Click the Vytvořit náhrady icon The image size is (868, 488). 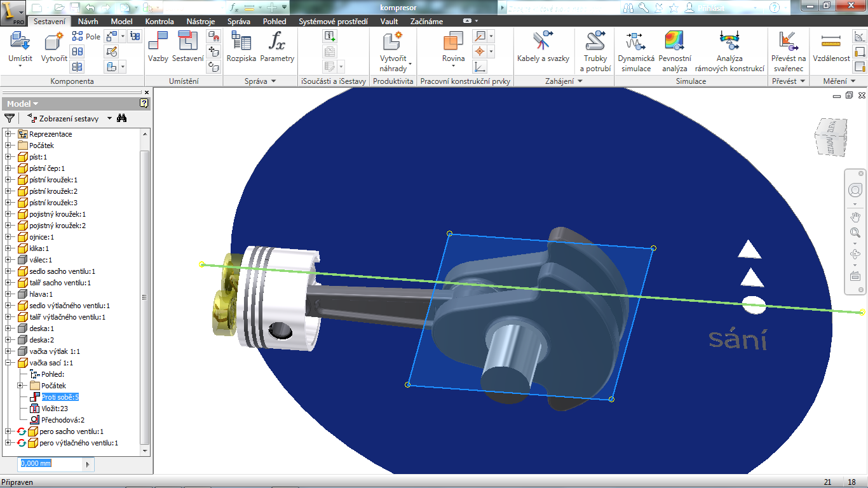(393, 41)
